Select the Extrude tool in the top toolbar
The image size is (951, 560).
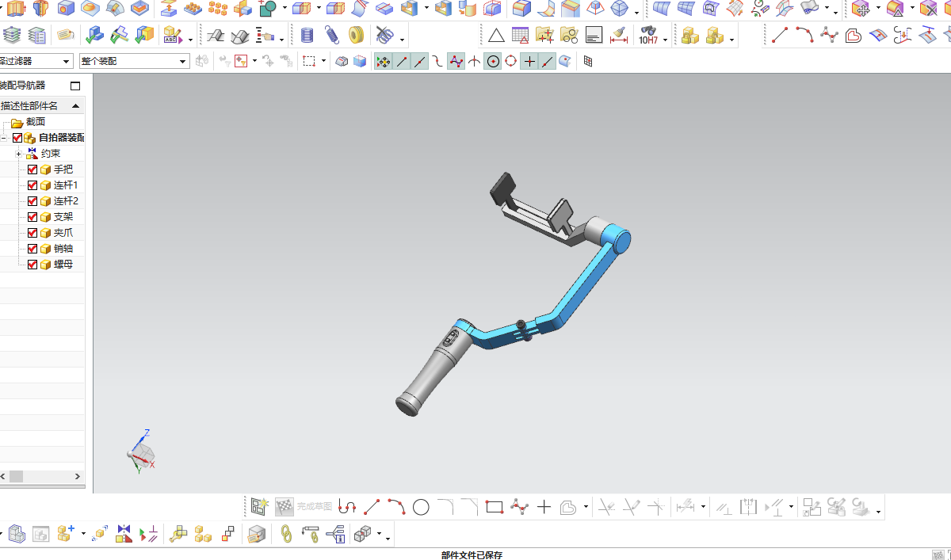(x=16, y=9)
